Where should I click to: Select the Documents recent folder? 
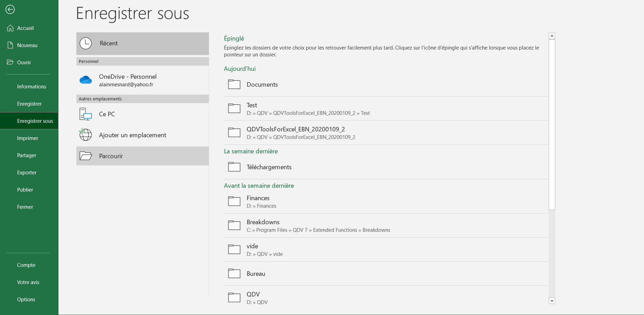tap(262, 85)
